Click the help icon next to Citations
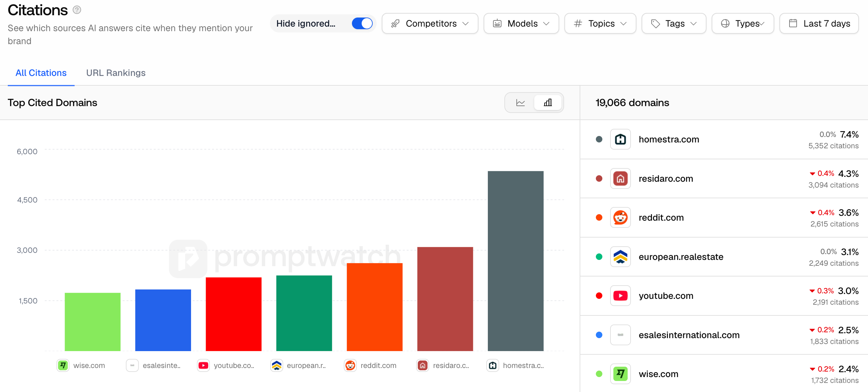This screenshot has height=392, width=868. point(77,10)
